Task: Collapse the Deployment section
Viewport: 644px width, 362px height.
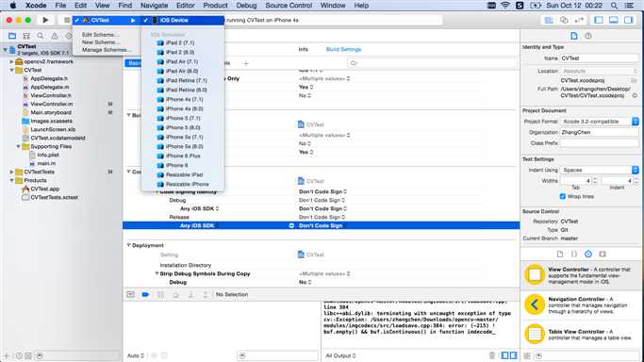Action: [128, 245]
